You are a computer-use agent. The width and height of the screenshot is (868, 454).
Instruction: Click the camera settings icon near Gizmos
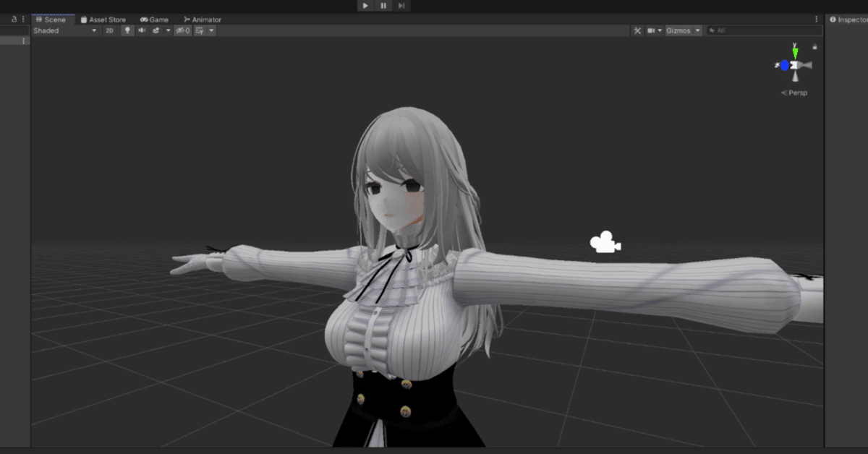coord(651,30)
